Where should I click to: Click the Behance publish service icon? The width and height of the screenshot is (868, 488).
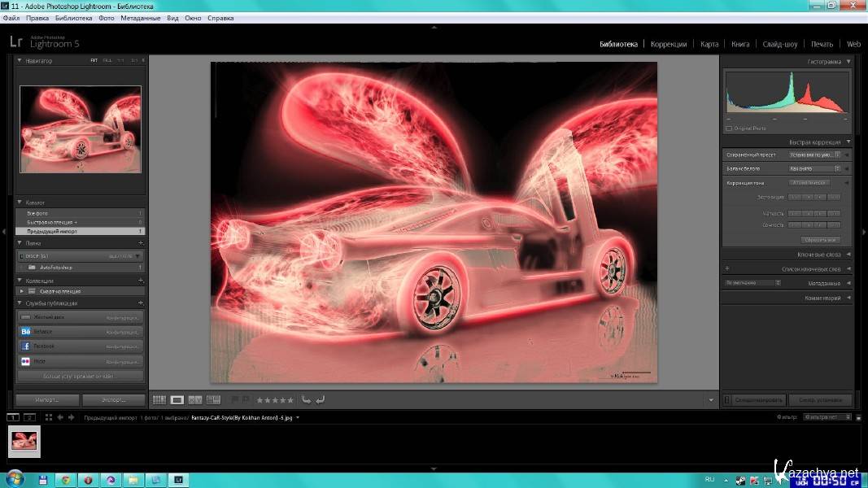point(26,332)
